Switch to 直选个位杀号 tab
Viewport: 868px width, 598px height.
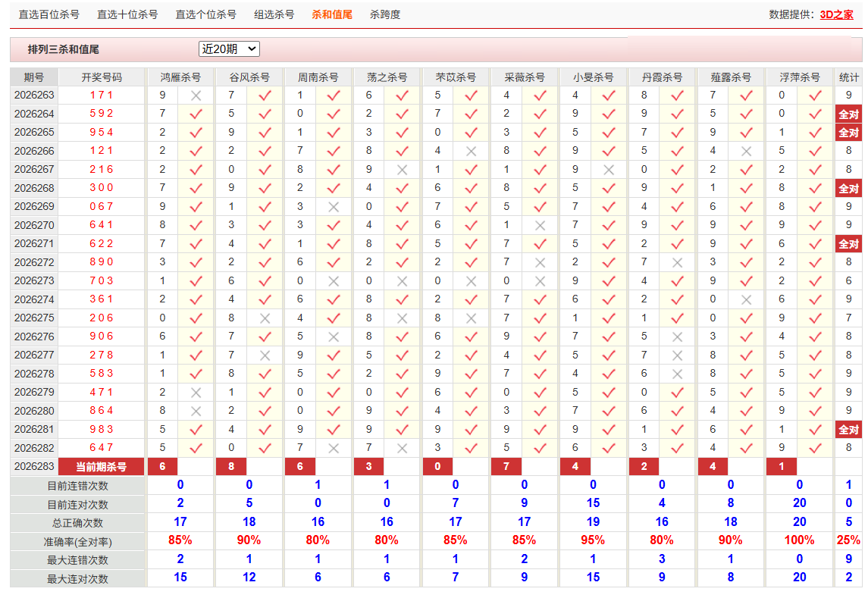click(x=206, y=15)
